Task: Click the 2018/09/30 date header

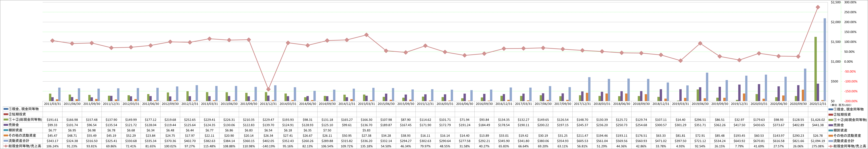Action: [641, 104]
